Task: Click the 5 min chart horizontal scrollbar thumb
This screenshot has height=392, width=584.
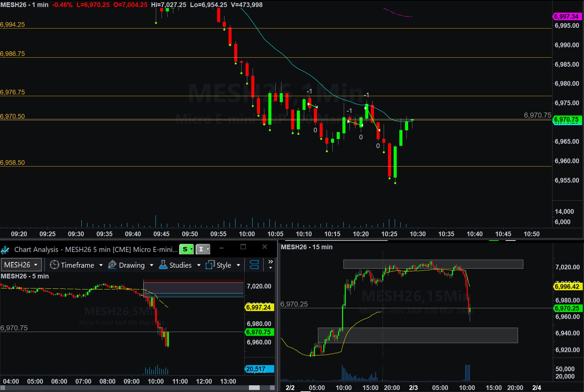Action: (x=254, y=388)
